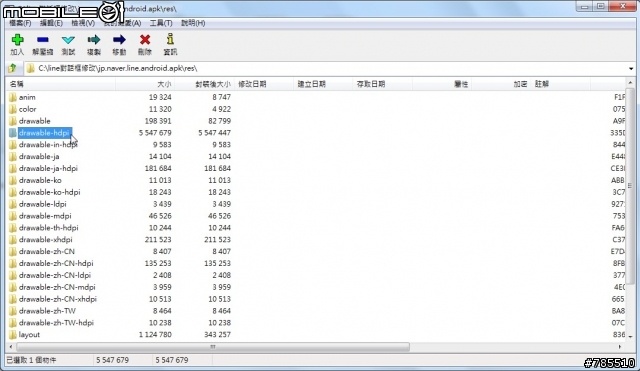The width and height of the screenshot is (640, 371).
Task: Click the packed size value 82 799
Action: click(x=220, y=121)
